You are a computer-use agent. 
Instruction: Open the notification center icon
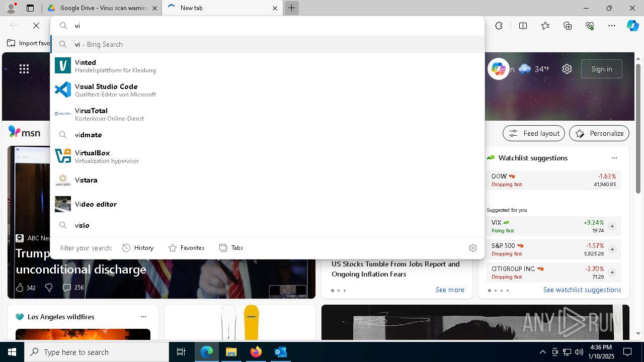coord(627,352)
